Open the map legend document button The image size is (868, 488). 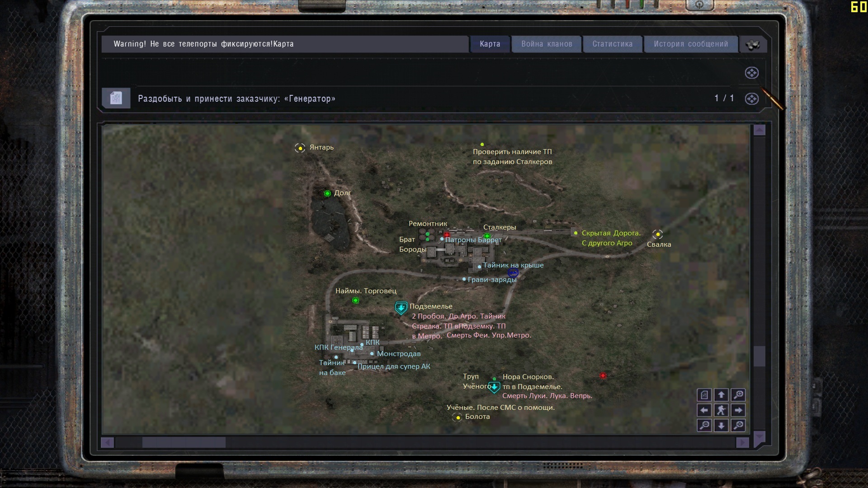click(704, 395)
